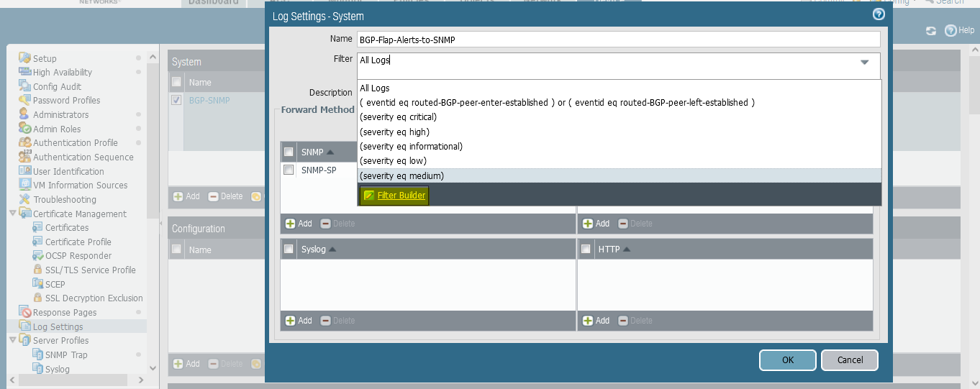Click the Troubleshooting tools icon

coord(24,199)
